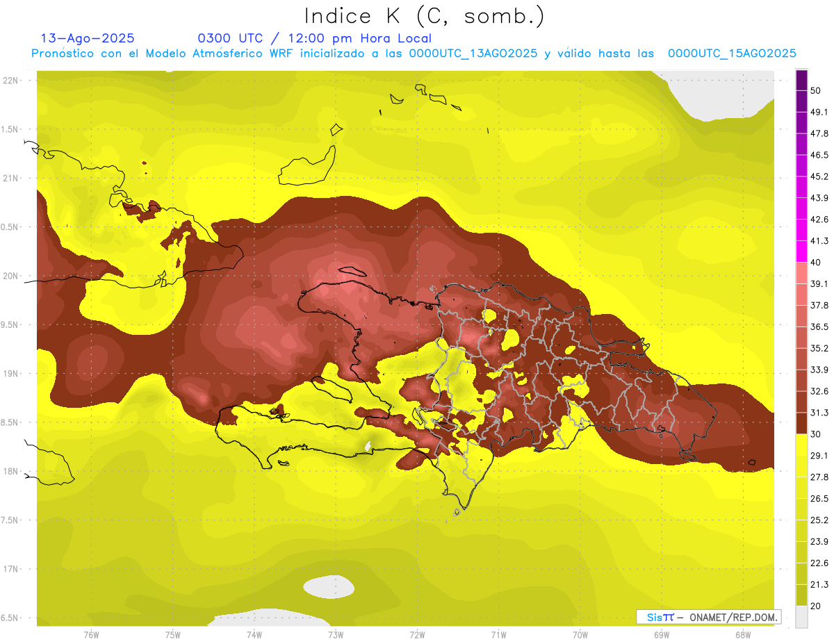Viewport: 834px width, 644px height.
Task: Click the "73W" longitude label
Action: click(x=336, y=635)
